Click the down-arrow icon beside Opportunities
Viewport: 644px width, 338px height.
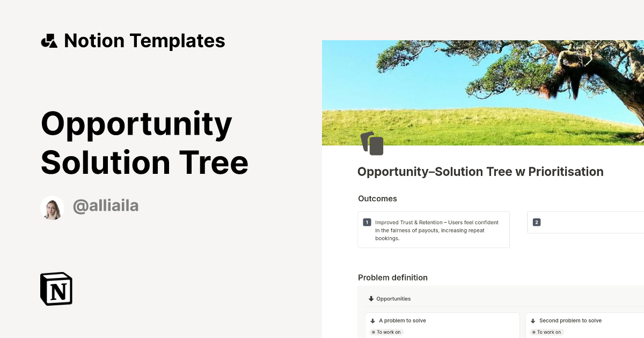371,298
